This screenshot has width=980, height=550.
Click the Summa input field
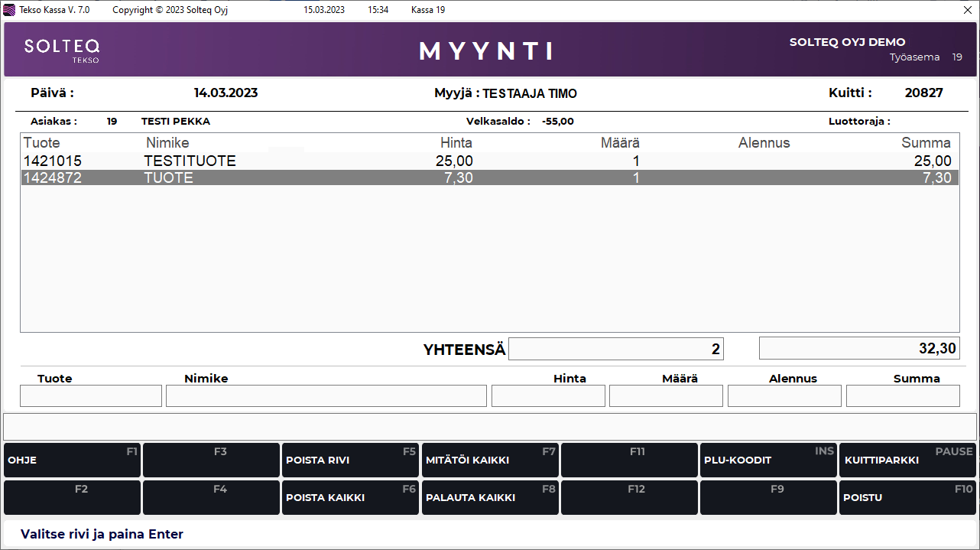pos(903,395)
